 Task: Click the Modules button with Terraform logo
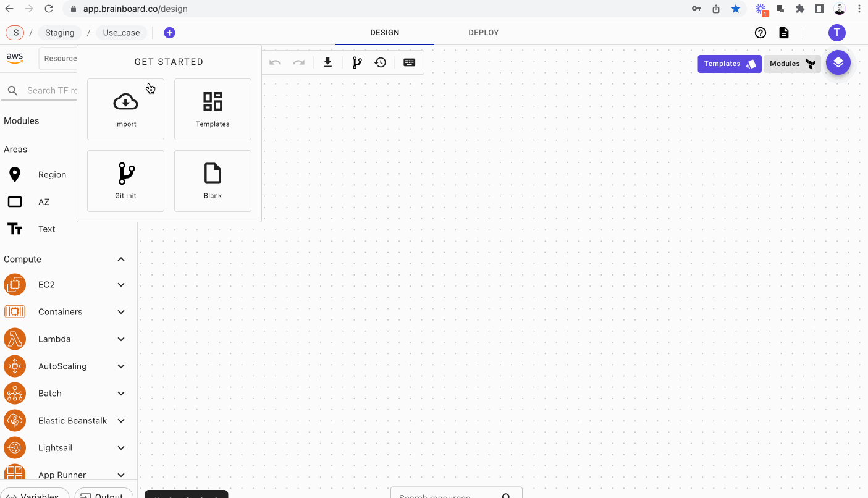click(793, 64)
